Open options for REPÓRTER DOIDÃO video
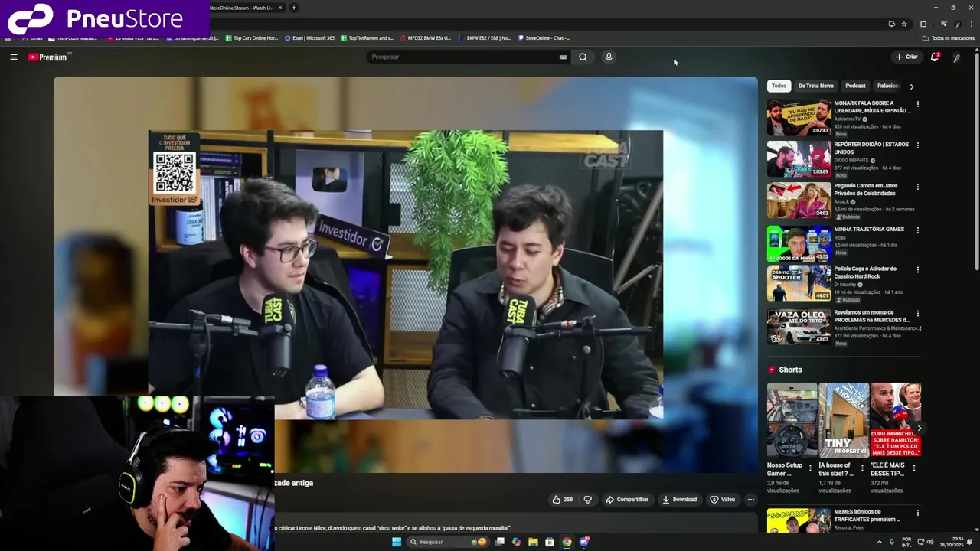Viewport: 980px width, 551px height. (917, 145)
